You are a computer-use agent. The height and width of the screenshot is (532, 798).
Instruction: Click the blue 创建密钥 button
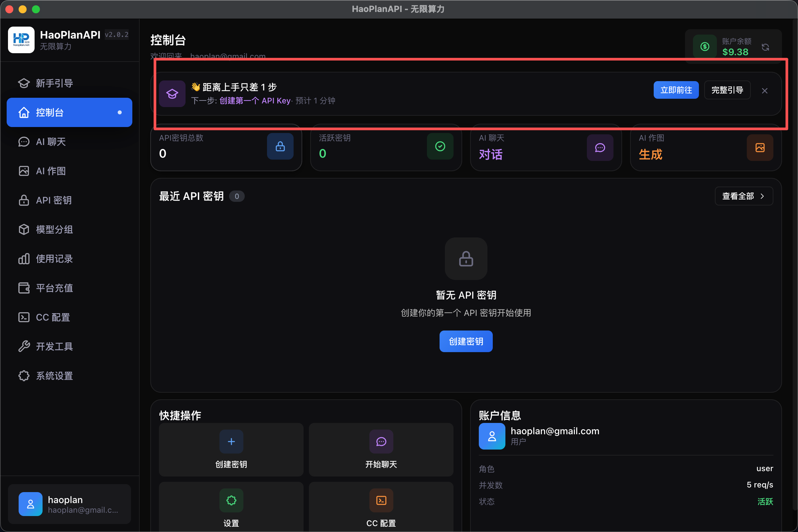pos(466,341)
